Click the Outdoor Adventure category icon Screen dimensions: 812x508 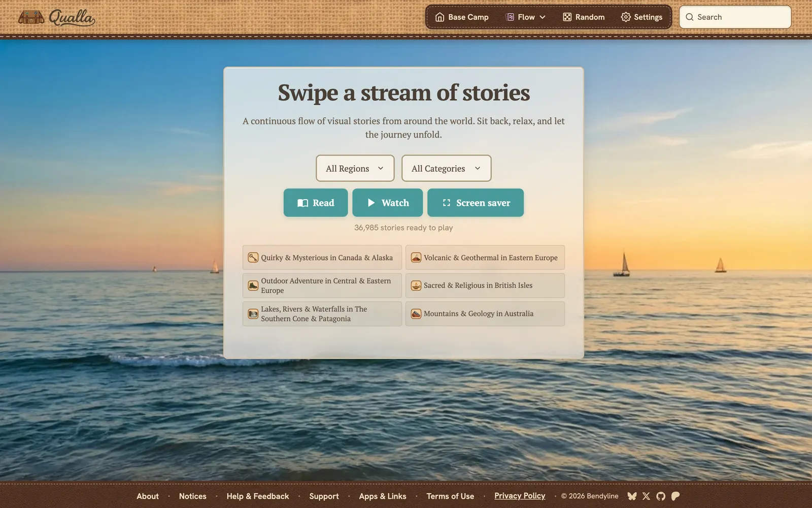tap(253, 285)
